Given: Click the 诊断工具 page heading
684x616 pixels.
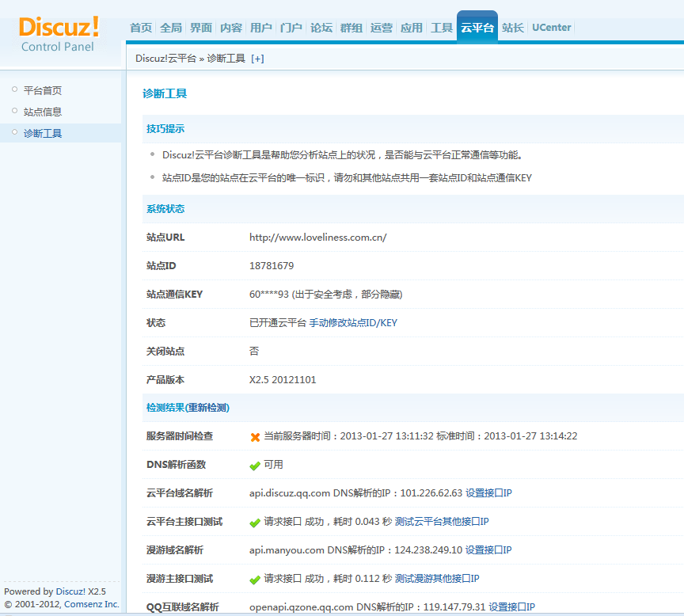Looking at the screenshot, I should [x=165, y=93].
